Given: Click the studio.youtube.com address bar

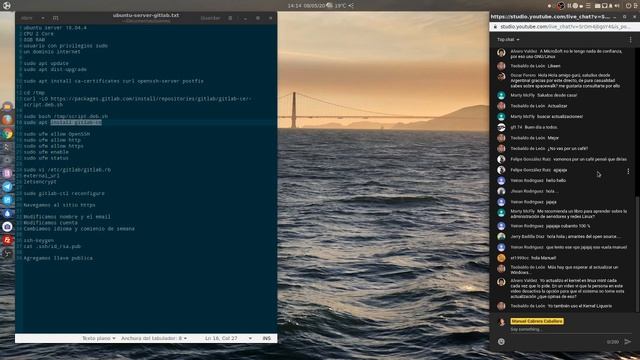Looking at the screenshot, I should 565,27.
